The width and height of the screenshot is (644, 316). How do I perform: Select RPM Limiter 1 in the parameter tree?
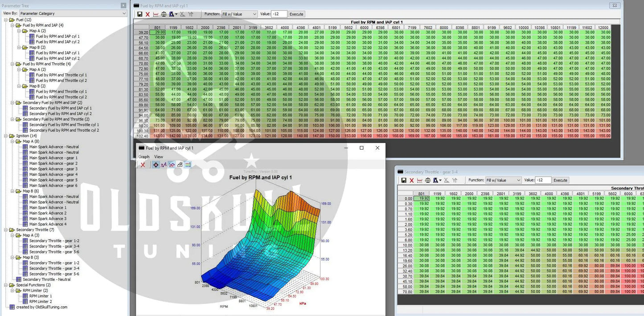point(41,296)
